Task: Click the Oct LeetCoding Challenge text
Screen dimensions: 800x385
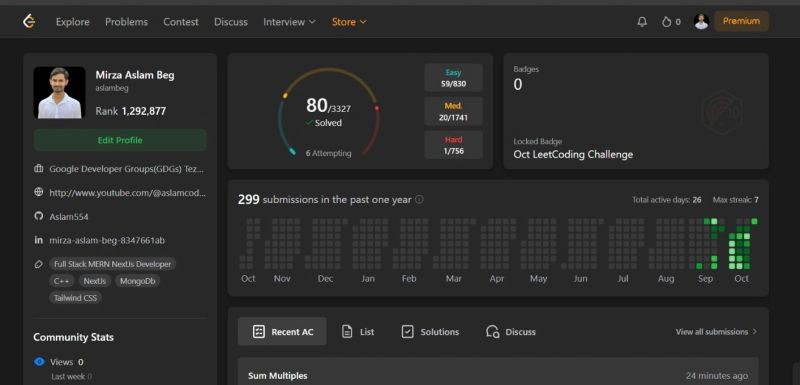Action: pos(573,155)
